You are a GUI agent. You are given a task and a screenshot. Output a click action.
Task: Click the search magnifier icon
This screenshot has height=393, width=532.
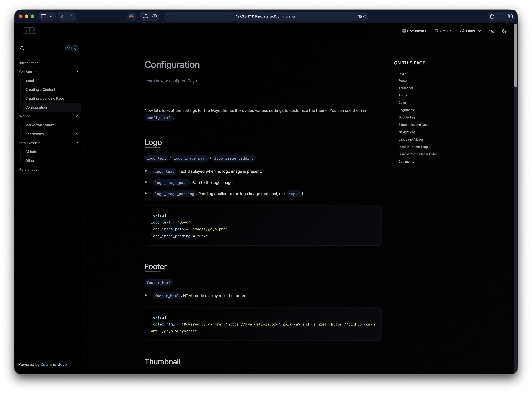[22, 48]
